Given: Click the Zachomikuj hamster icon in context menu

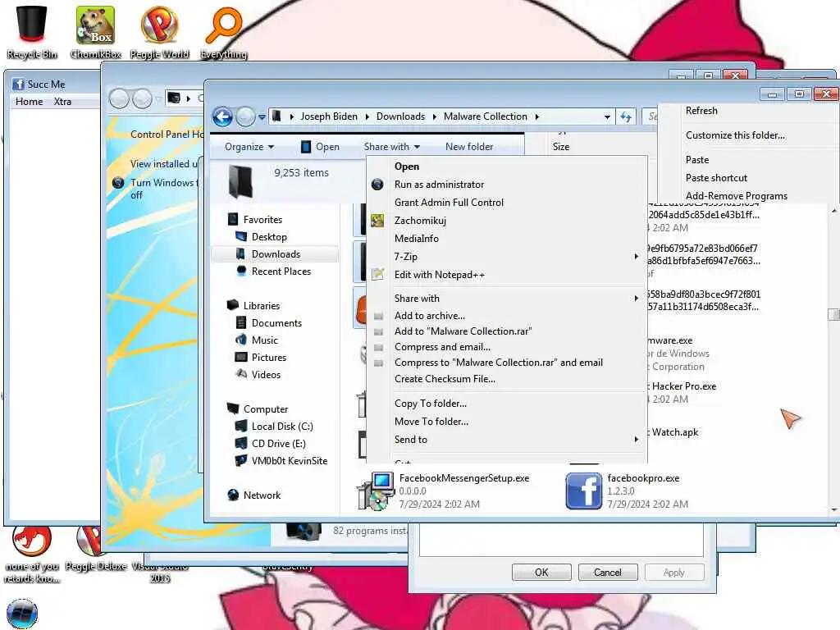Looking at the screenshot, I should point(377,220).
